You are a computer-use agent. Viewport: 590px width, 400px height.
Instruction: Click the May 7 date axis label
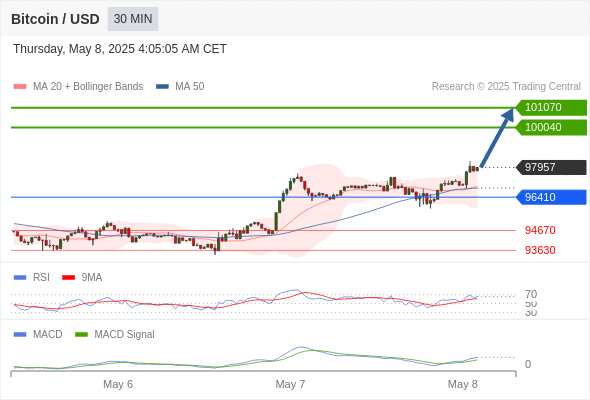click(290, 384)
